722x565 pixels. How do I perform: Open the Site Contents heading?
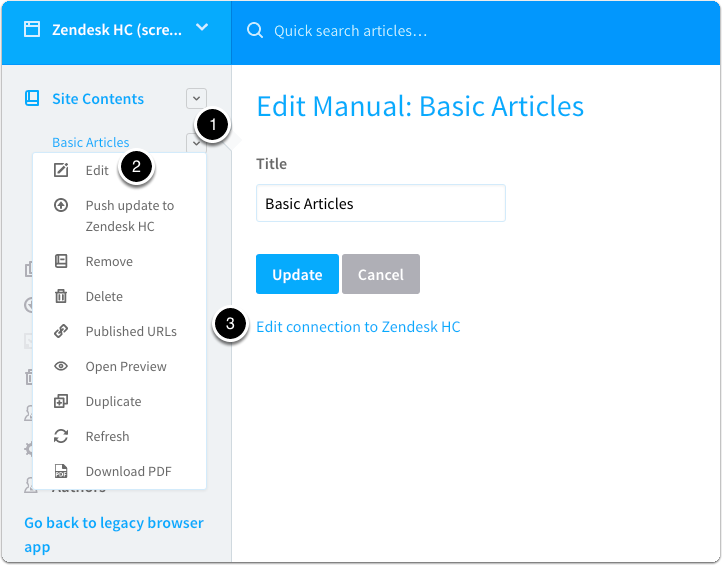[x=98, y=99]
